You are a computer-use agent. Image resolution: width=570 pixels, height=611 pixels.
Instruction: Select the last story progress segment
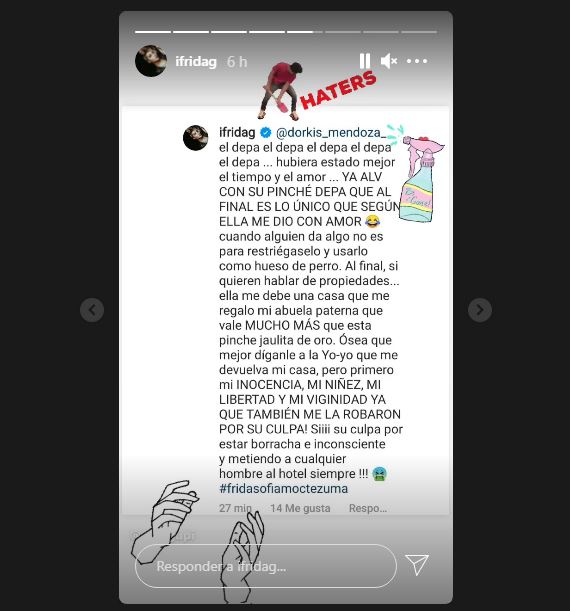419,32
